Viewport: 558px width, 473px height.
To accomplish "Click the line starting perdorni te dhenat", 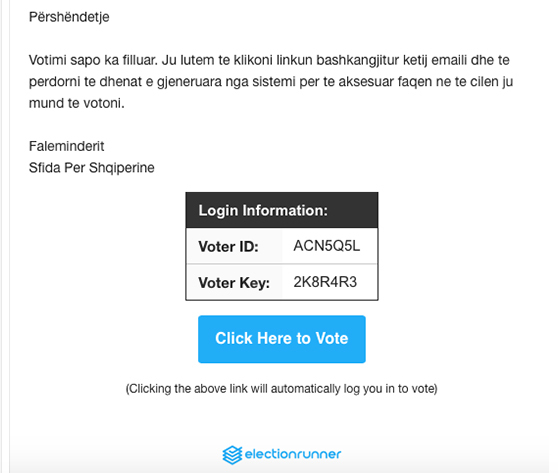I will pyautogui.click(x=271, y=82).
